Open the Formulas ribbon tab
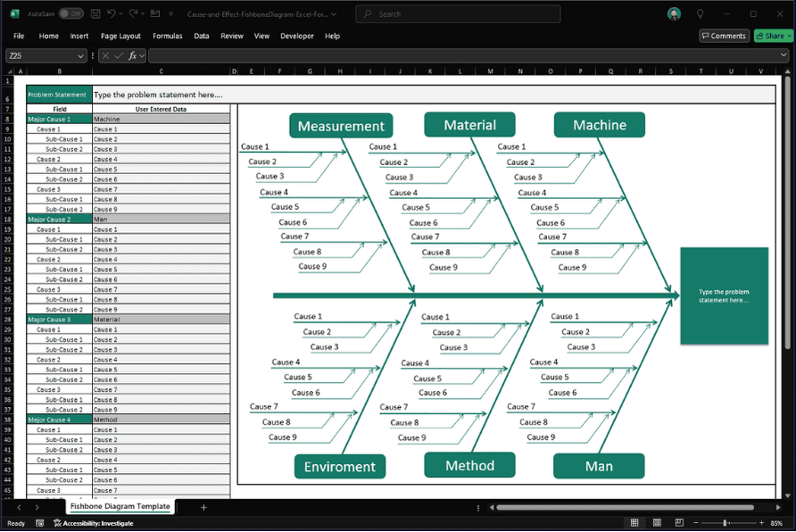The height and width of the screenshot is (532, 796). point(167,36)
